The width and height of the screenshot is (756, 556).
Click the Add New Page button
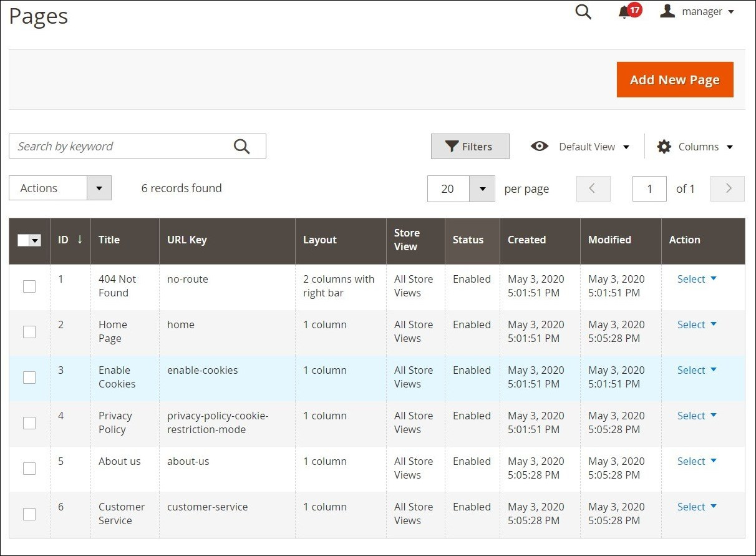pos(675,79)
